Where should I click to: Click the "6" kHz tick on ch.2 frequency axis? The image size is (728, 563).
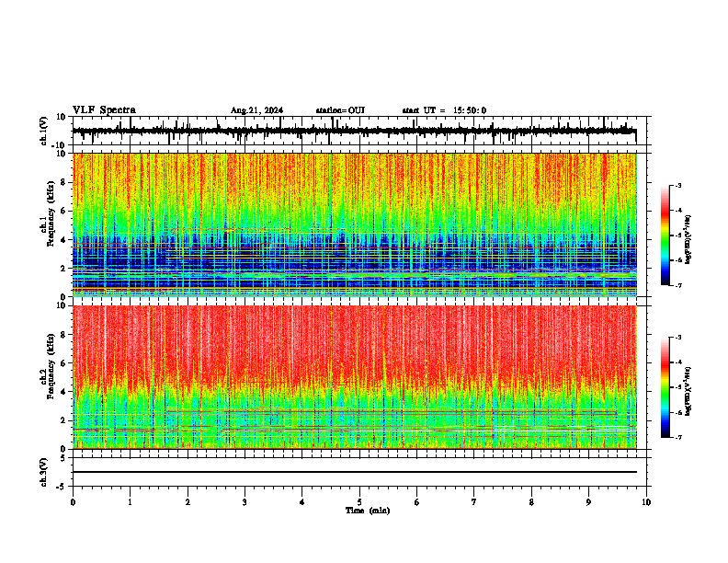[64, 363]
